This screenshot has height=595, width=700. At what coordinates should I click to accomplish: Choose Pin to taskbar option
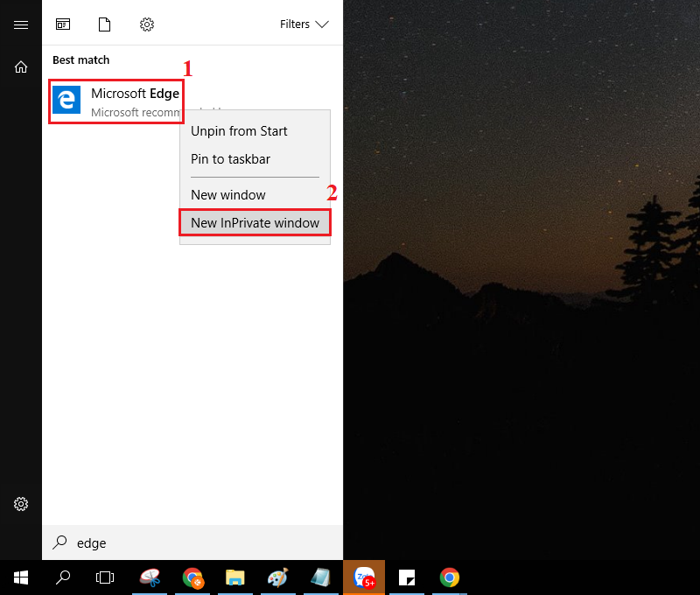[x=230, y=159]
